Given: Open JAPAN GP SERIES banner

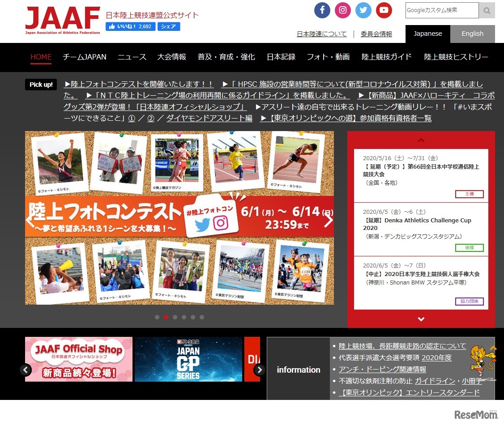Looking at the screenshot, I should [188, 359].
